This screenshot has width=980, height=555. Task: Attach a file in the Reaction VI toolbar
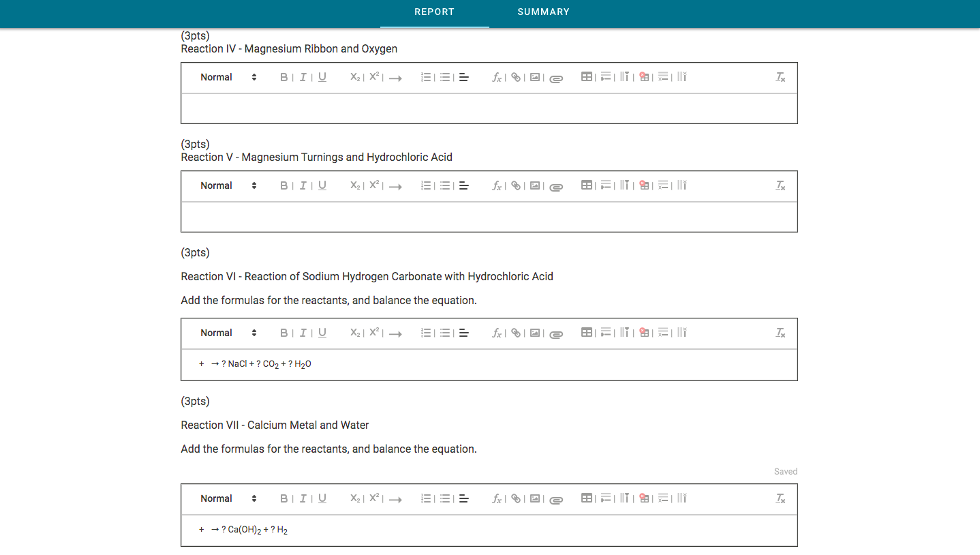pos(556,333)
